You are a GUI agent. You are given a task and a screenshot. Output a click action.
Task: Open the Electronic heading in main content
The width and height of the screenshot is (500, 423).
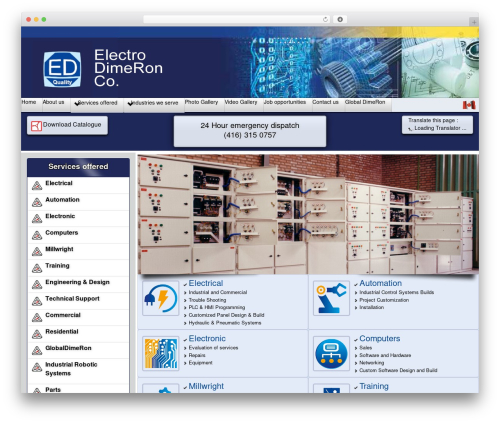(207, 338)
